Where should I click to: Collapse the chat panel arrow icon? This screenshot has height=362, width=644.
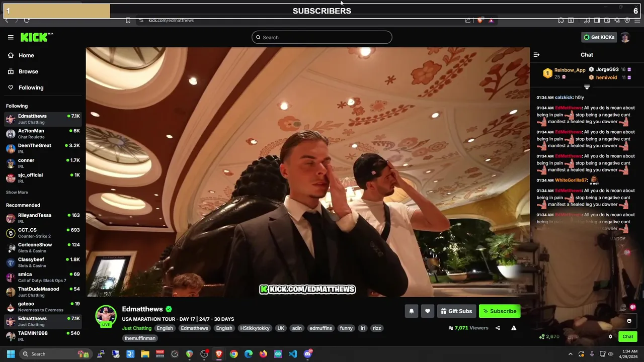click(x=536, y=55)
